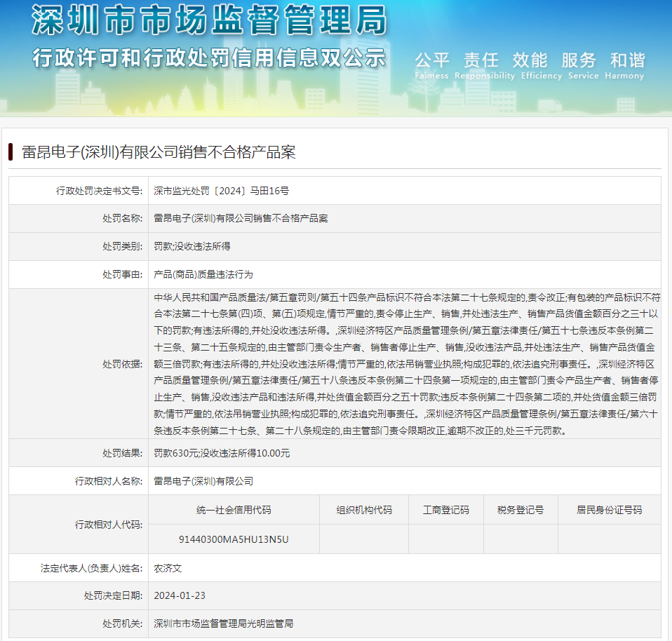Image resolution: width=672 pixels, height=641 pixels.
Task: Click the decision date 2024-01-23
Action: pyautogui.click(x=180, y=595)
